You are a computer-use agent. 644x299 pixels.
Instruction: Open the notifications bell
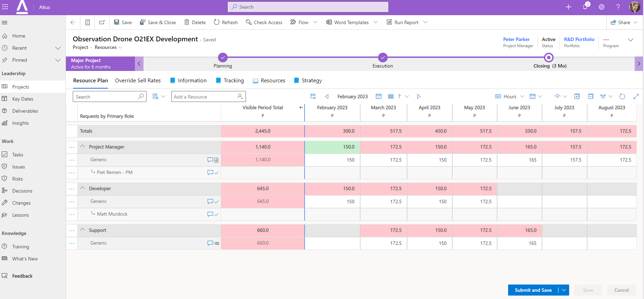[x=585, y=7]
